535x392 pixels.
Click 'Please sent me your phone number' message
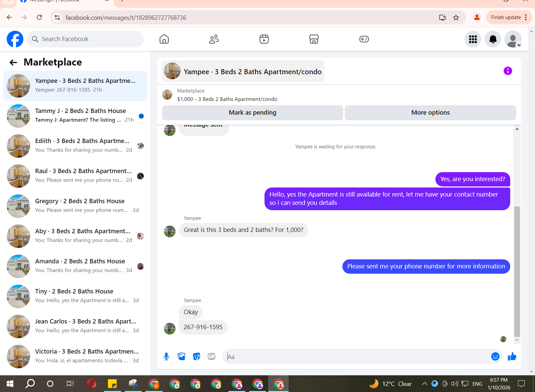[x=426, y=266]
